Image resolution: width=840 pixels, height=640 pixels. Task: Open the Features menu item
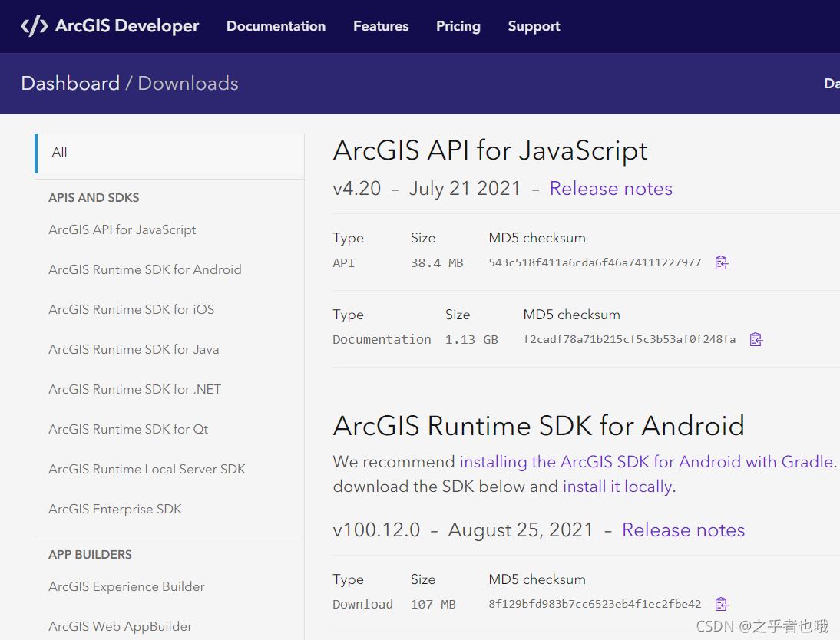pos(381,26)
